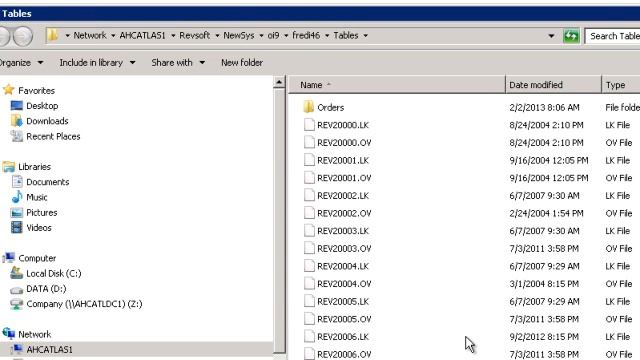Click the folder icon in address bar
Image resolution: width=640 pixels, height=360 pixels.
pyautogui.click(x=53, y=35)
